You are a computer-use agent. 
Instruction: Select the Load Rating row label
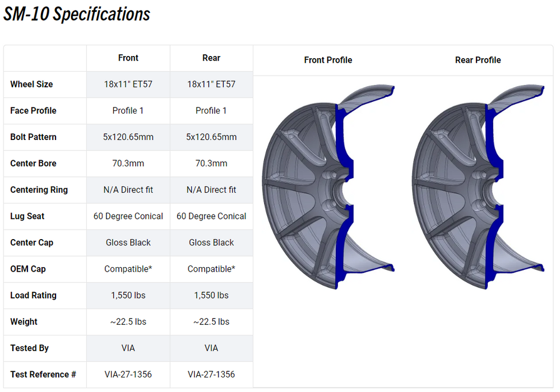pyautogui.click(x=33, y=295)
